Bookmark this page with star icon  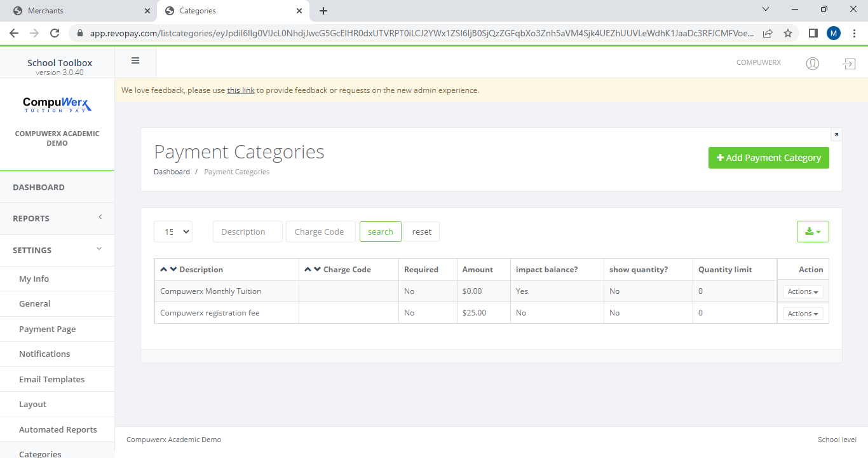pyautogui.click(x=788, y=33)
